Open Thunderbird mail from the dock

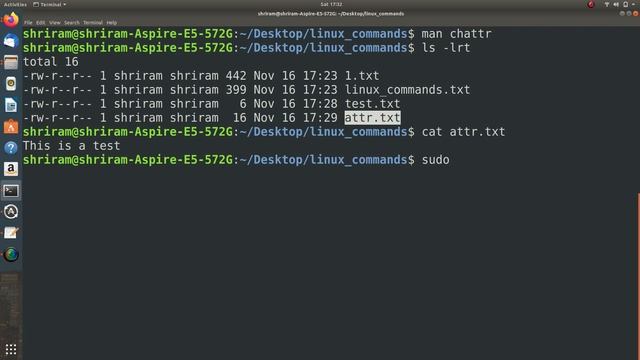pyautogui.click(x=11, y=41)
